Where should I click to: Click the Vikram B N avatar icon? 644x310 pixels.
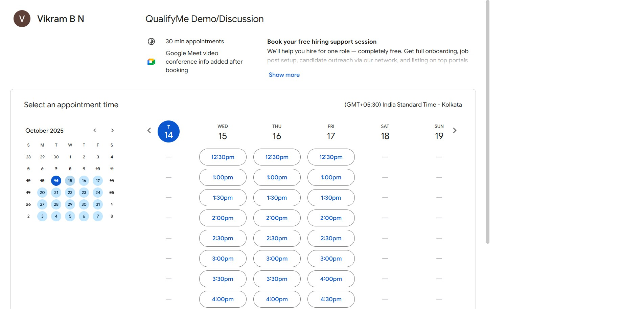[22, 19]
